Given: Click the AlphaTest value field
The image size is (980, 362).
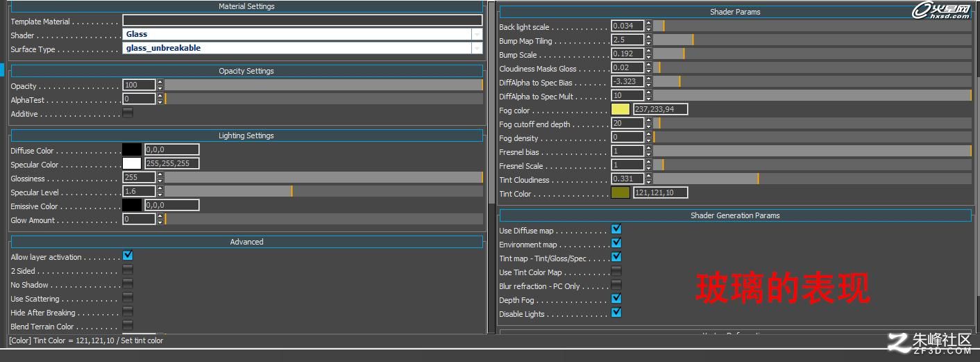Looking at the screenshot, I should [140, 99].
